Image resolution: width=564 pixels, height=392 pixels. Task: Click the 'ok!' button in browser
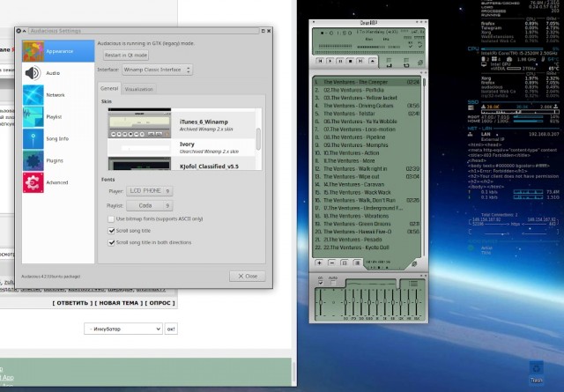171,329
